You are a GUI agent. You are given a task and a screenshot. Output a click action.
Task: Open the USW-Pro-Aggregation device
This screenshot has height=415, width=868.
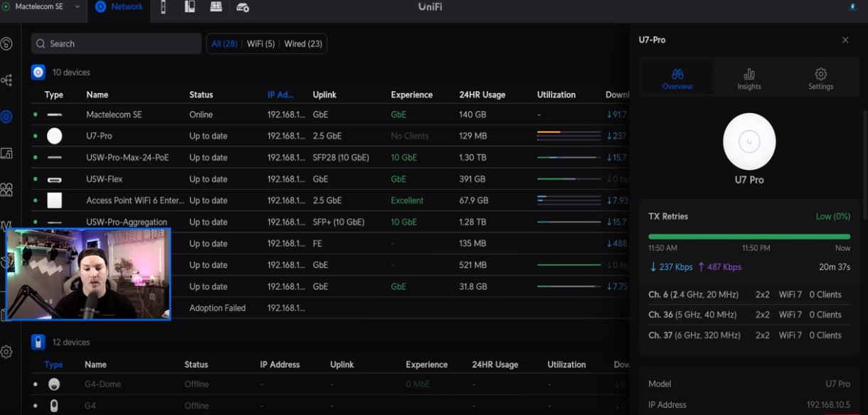[x=127, y=222]
